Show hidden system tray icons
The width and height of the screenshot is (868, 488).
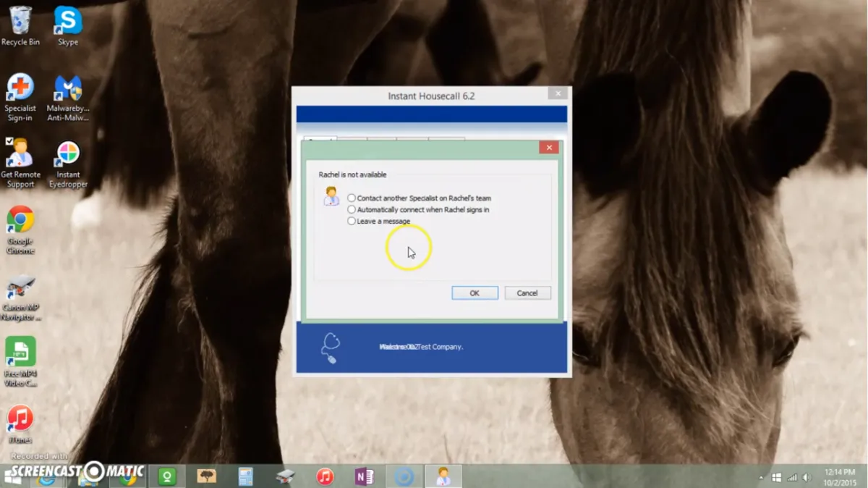point(760,478)
